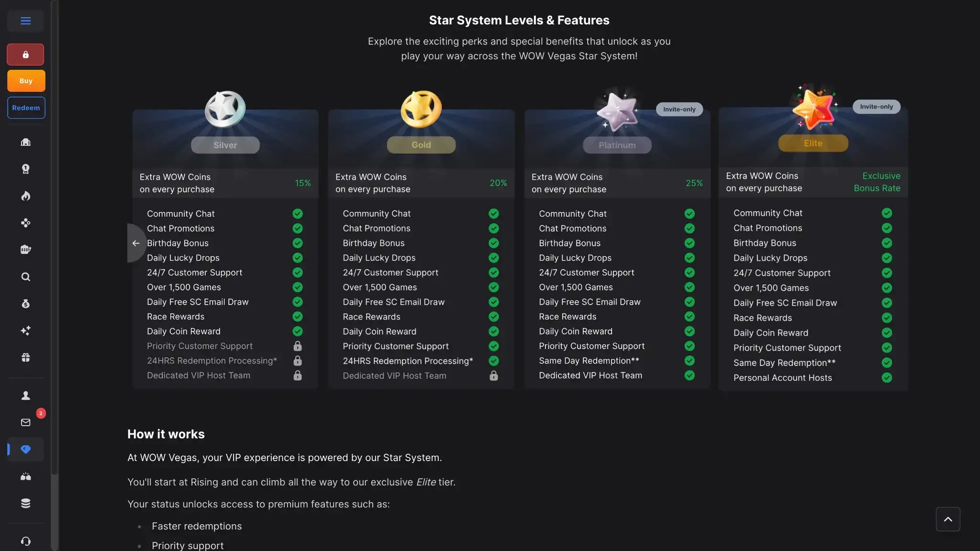This screenshot has width=980, height=551.
Task: Open the hamburger menu
Action: pos(26,21)
